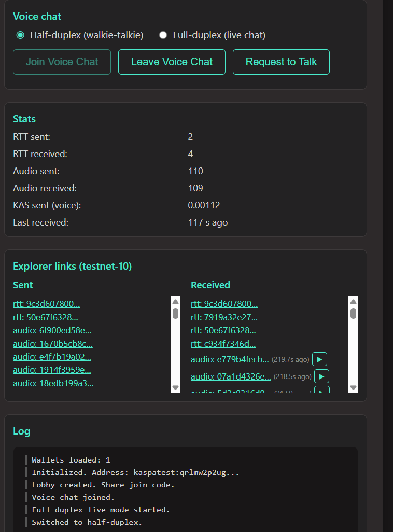Click the Received list scroll-up arrow
This screenshot has width=393, height=532.
(353, 302)
